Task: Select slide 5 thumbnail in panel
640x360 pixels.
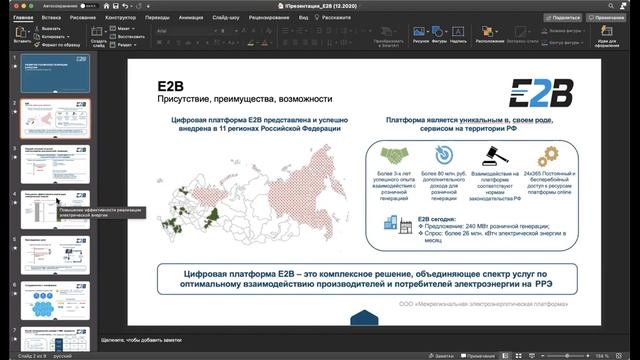Action: click(x=55, y=255)
